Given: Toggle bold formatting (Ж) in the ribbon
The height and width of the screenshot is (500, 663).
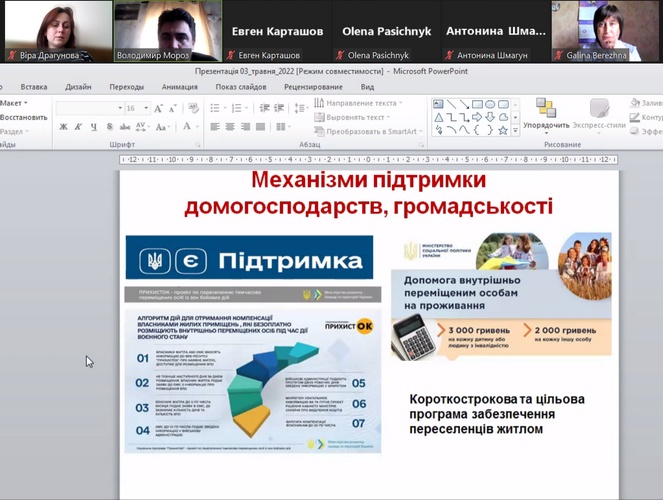Looking at the screenshot, I should tap(63, 127).
